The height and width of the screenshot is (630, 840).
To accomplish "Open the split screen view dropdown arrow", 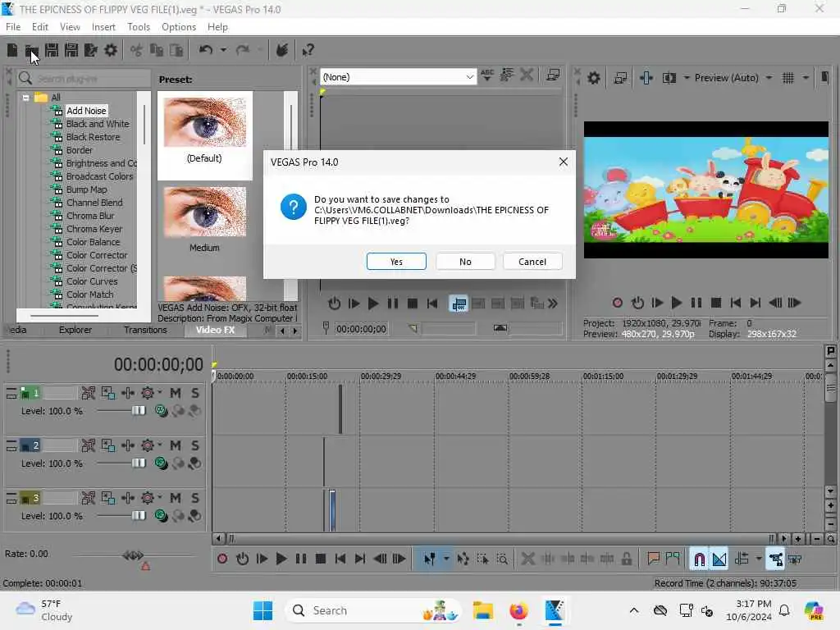I will point(687,78).
